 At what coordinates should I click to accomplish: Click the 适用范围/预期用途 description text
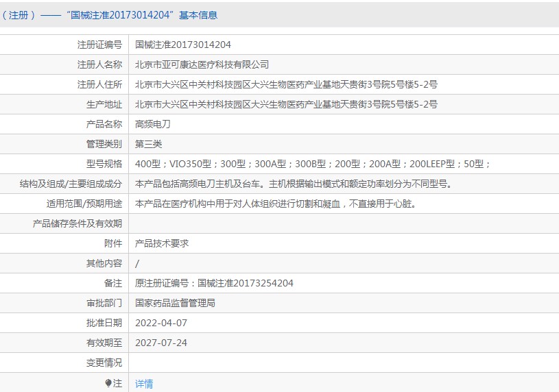coord(275,204)
